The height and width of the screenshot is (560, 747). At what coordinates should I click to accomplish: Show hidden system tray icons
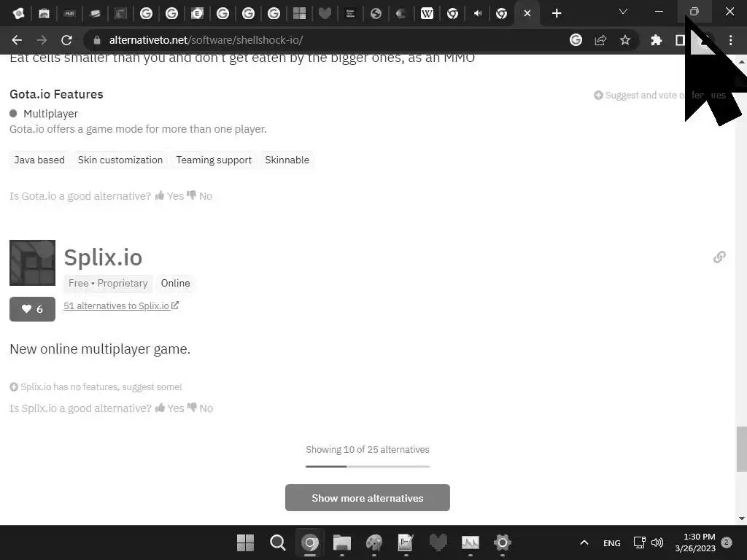click(x=584, y=542)
